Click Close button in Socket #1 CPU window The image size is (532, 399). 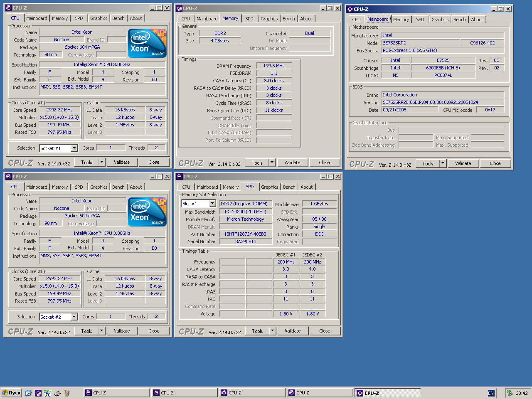(154, 162)
